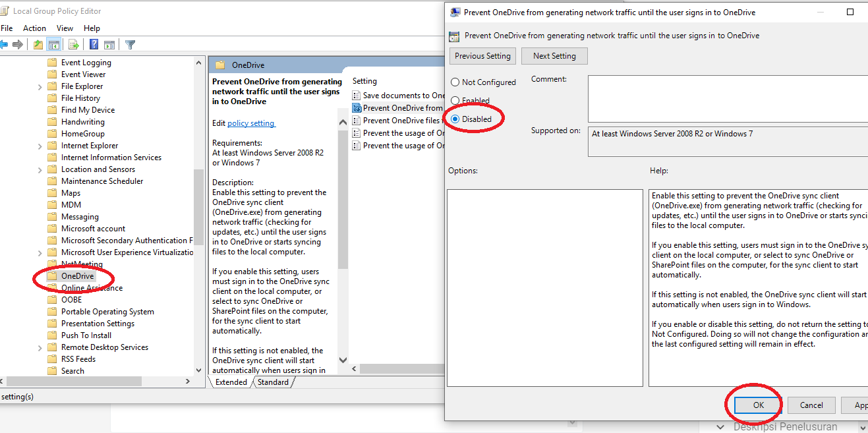Click the icon beside 'Prevent OneDrive from' setting
Viewport: 868px width, 433px height.
[357, 108]
